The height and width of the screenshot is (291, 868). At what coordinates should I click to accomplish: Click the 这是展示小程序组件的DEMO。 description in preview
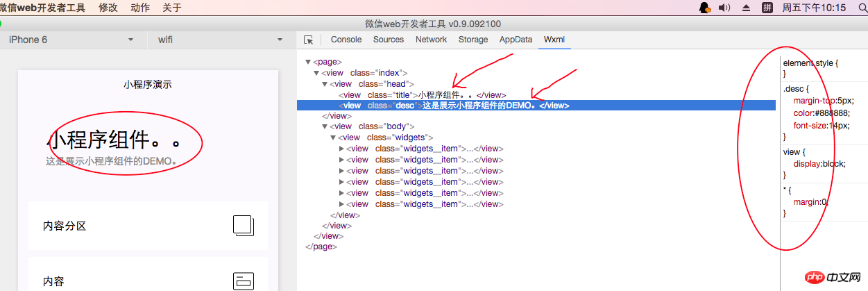coord(112,161)
